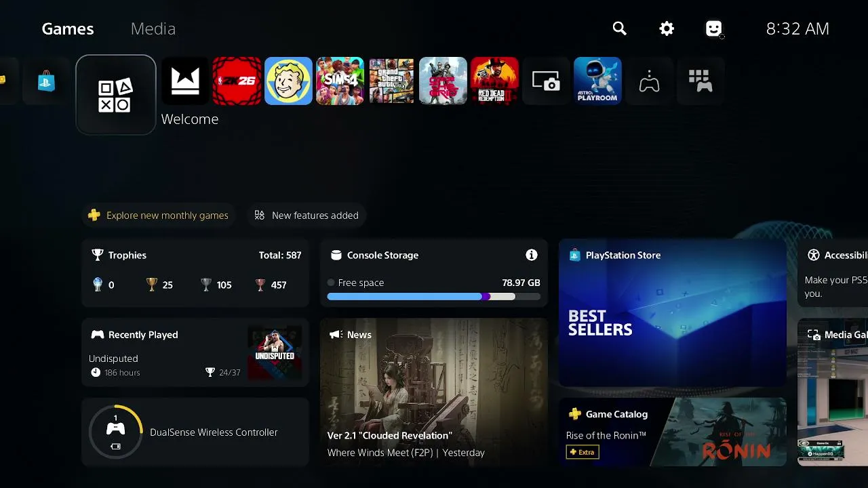Open the Game Library grid tile
Viewport: 868px width, 488px height.
tap(701, 81)
